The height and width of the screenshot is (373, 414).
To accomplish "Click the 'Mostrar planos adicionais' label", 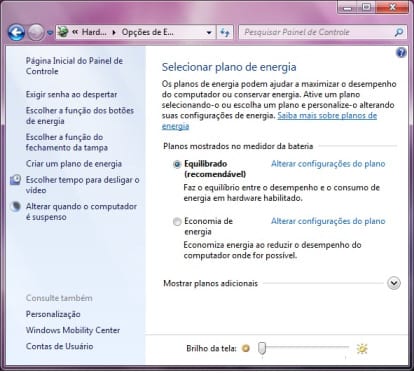I will pos(211,283).
